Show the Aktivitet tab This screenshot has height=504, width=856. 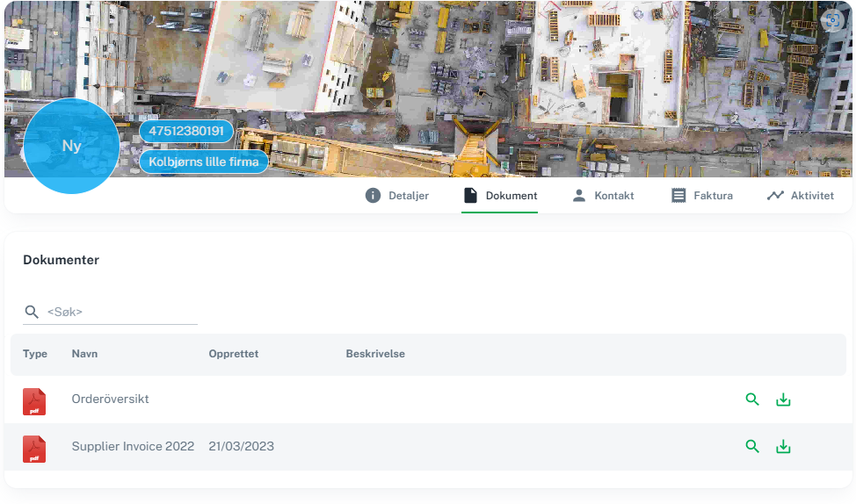(801, 195)
